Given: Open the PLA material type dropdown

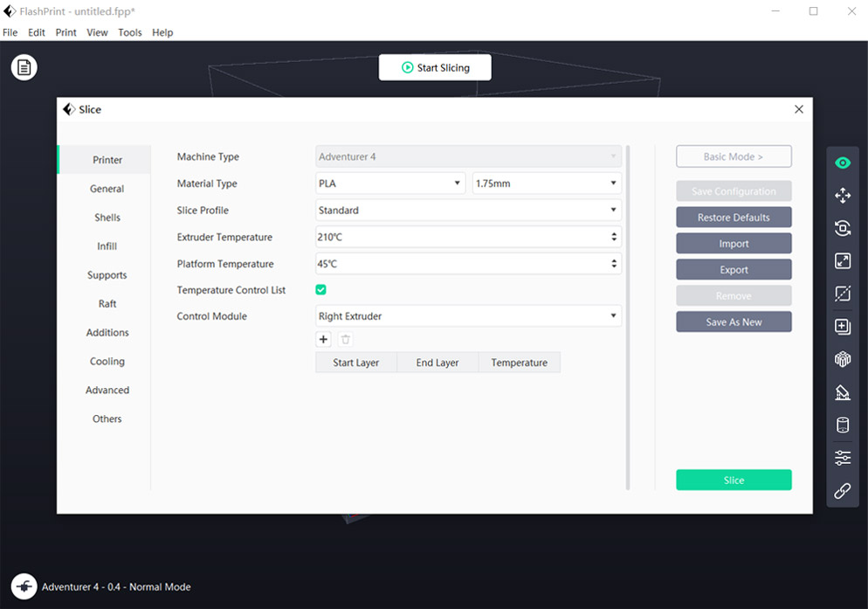Looking at the screenshot, I should tap(390, 183).
